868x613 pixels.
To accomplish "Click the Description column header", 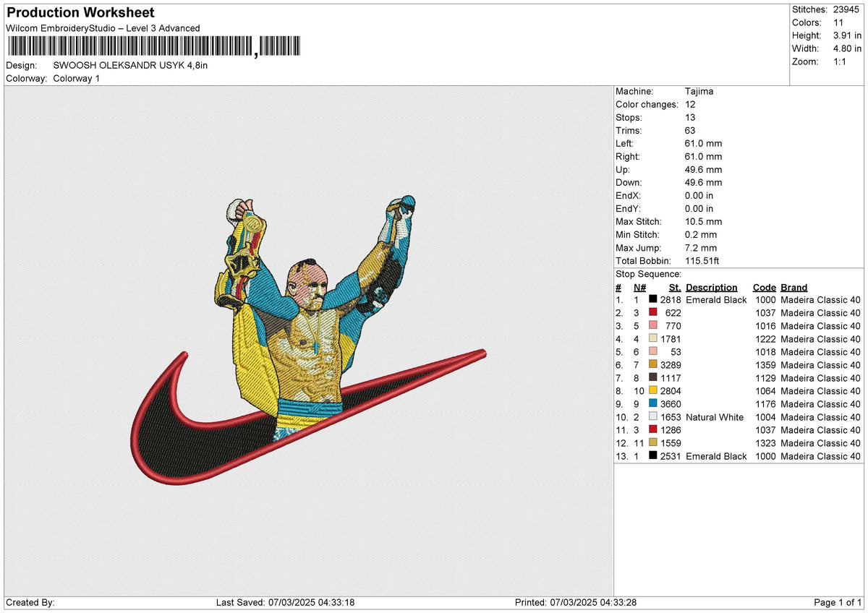I will click(712, 287).
